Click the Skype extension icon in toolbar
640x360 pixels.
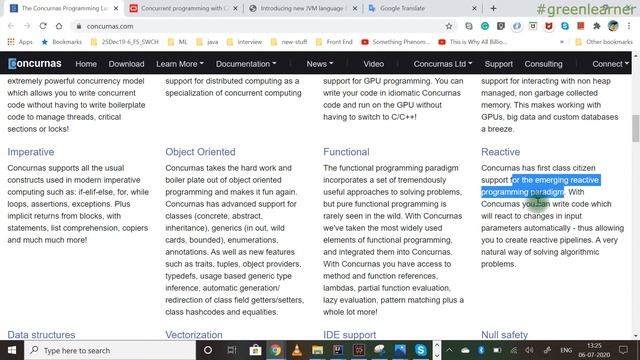click(x=565, y=26)
